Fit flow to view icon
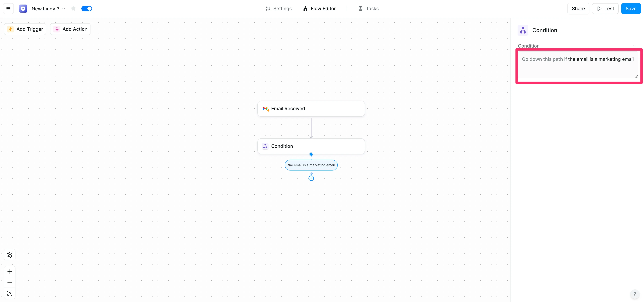Image resolution: width=644 pixels, height=302 pixels. click(10, 293)
